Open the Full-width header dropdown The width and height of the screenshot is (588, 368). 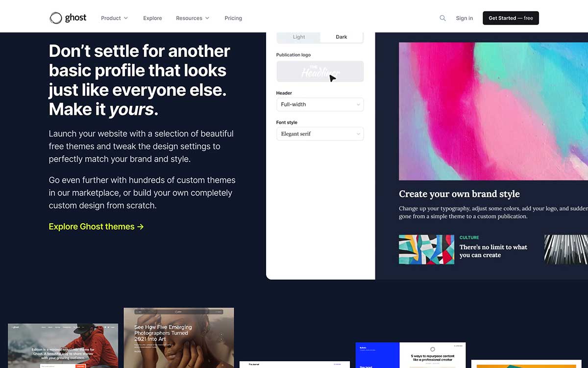pos(320,105)
